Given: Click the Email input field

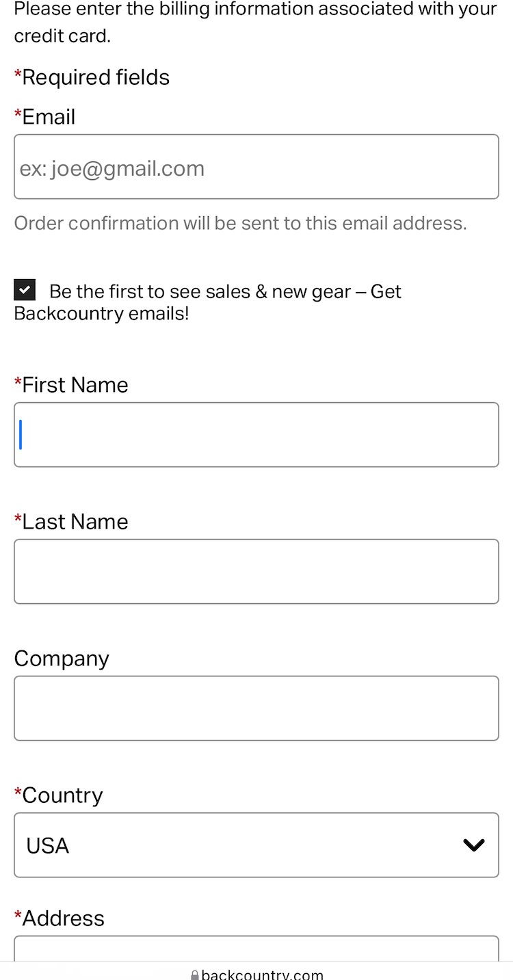Looking at the screenshot, I should pos(256,167).
